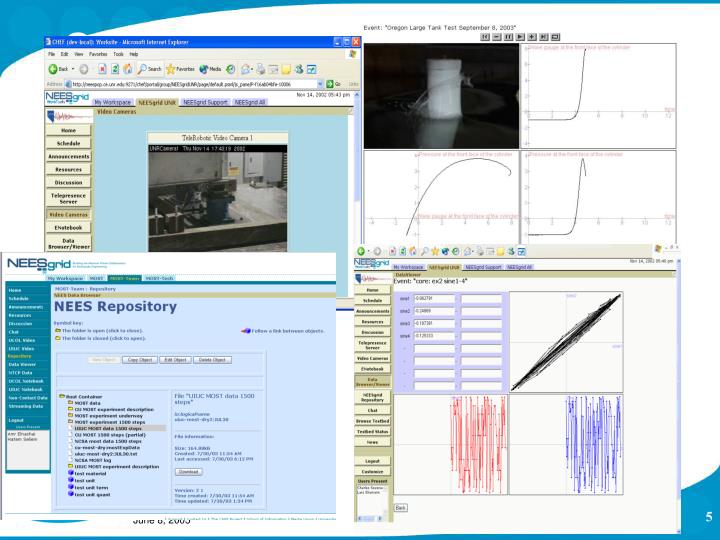Open the Edit menu in Internet Explorer

pyautogui.click(x=64, y=54)
